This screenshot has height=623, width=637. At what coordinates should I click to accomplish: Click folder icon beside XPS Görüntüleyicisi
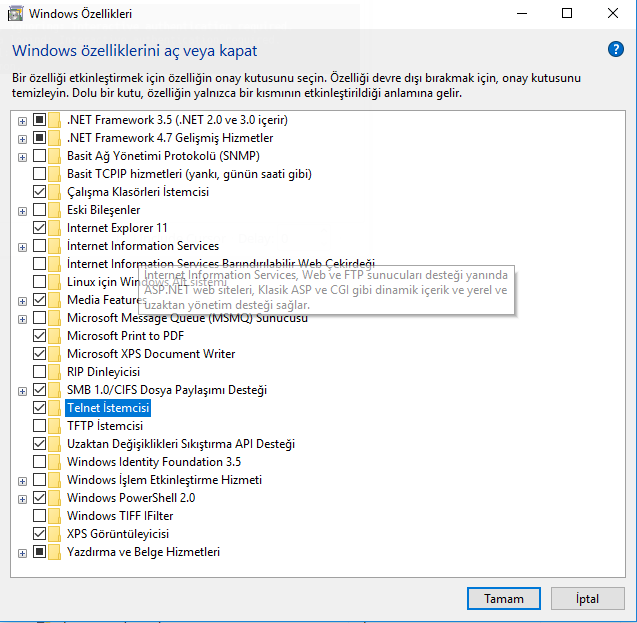pos(54,534)
